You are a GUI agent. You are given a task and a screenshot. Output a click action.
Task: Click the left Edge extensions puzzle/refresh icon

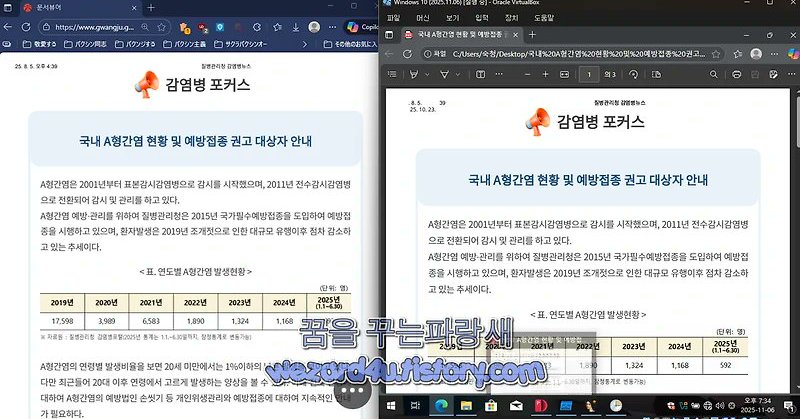(x=257, y=27)
